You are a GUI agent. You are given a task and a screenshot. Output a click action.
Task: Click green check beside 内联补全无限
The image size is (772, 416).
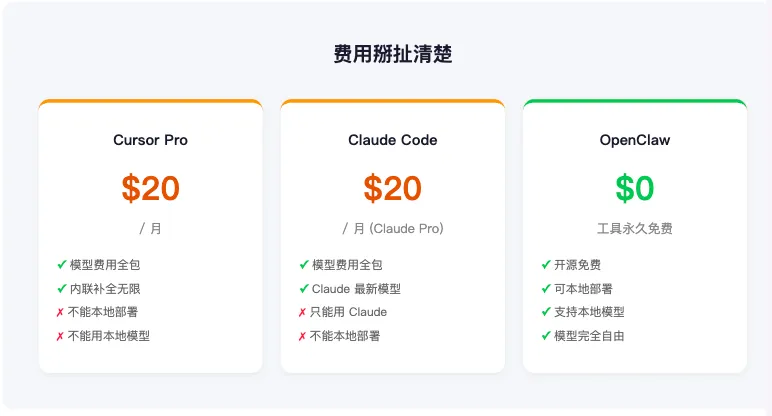pyautogui.click(x=62, y=289)
